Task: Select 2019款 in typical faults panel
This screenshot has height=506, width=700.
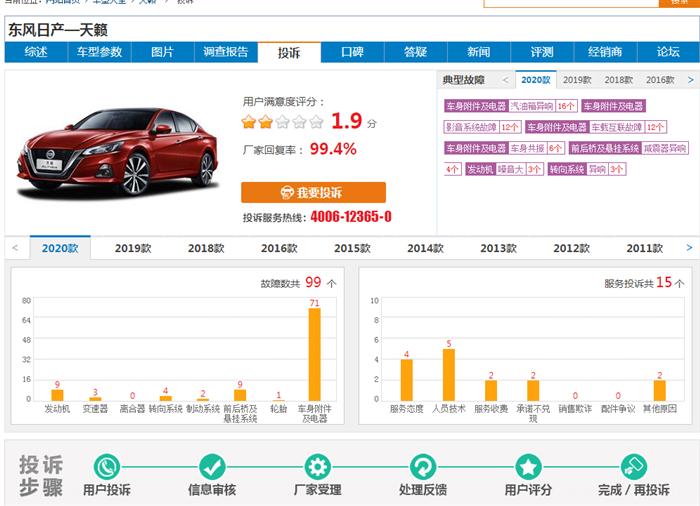Action: (577, 80)
